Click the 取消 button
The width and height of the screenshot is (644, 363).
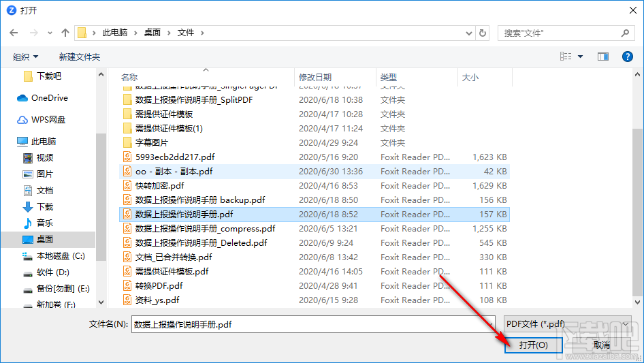[601, 345]
